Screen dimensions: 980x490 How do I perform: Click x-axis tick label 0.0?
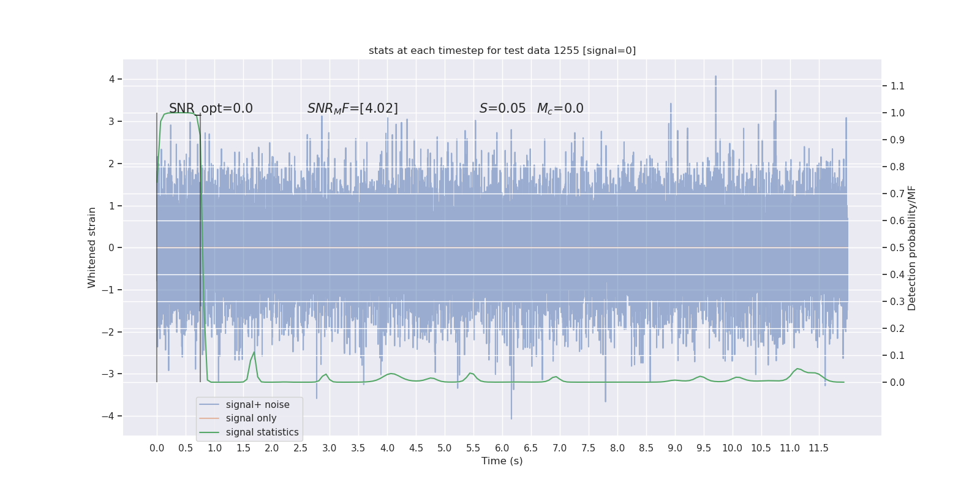click(x=157, y=448)
